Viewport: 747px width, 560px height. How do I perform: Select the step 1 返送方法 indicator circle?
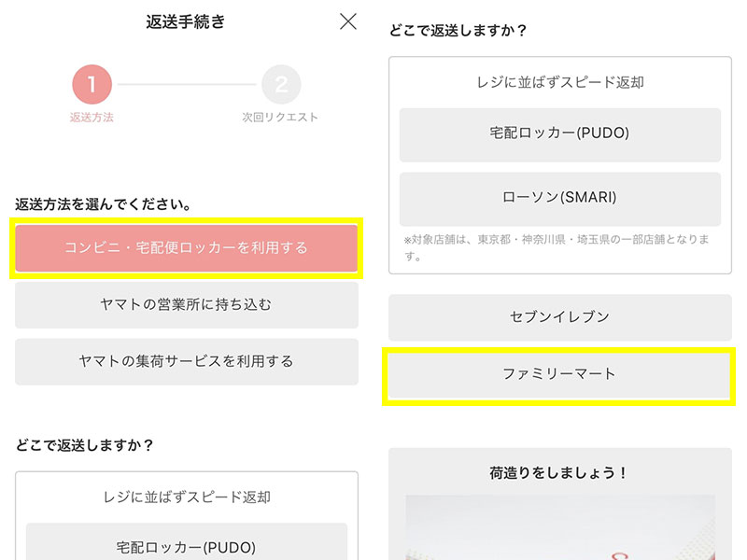[x=91, y=84]
